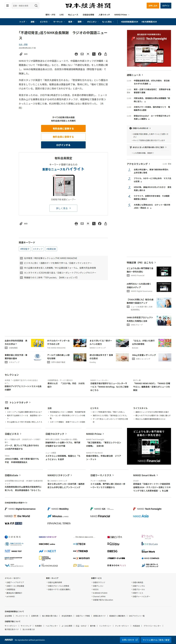Expand the 国際 navigation dropdown
Viewport: 176px width, 644px height.
tap(81, 22)
